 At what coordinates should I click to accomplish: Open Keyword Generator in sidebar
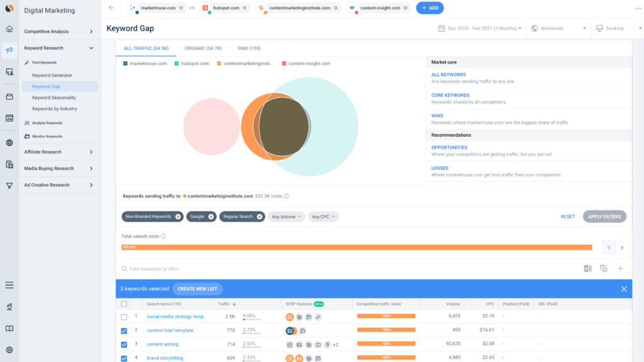[x=52, y=76]
